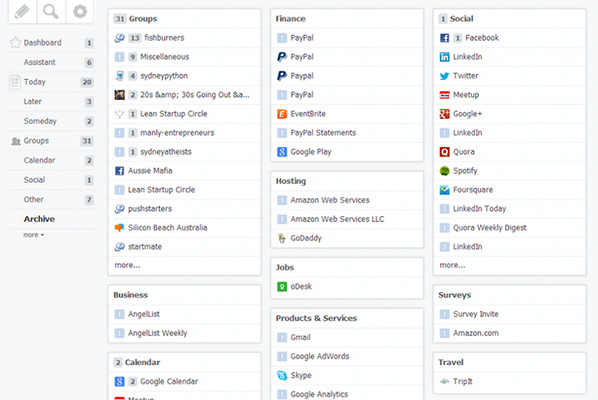This screenshot has height=400, width=598.
Task: Open the Jobs panel heading
Action: pyautogui.click(x=285, y=267)
